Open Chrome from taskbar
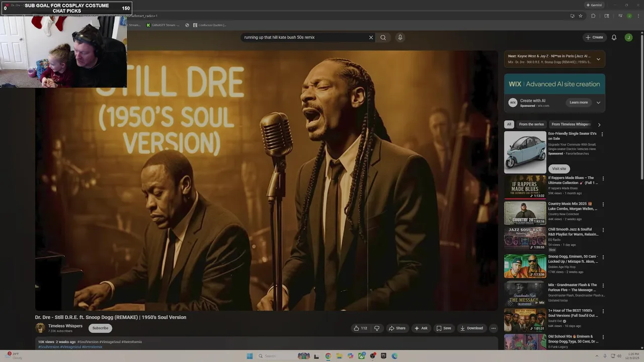The height and width of the screenshot is (362, 644). pyautogui.click(x=328, y=356)
